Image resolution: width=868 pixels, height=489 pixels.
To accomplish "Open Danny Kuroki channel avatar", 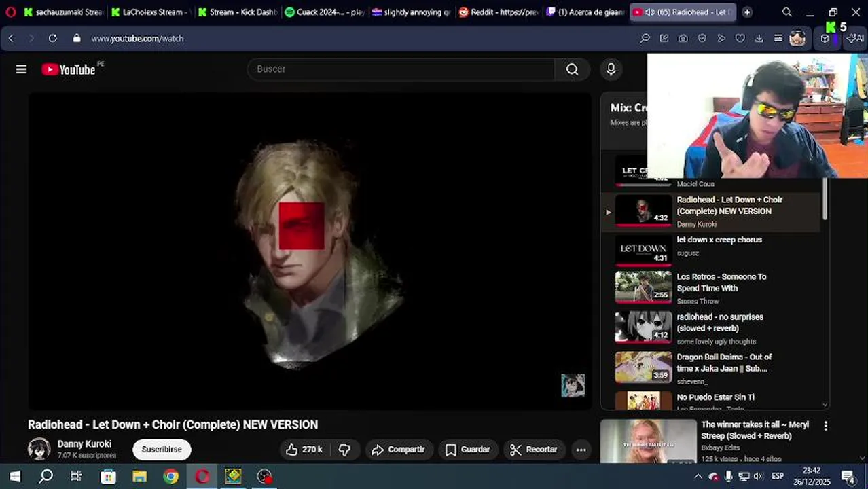I will coord(39,449).
